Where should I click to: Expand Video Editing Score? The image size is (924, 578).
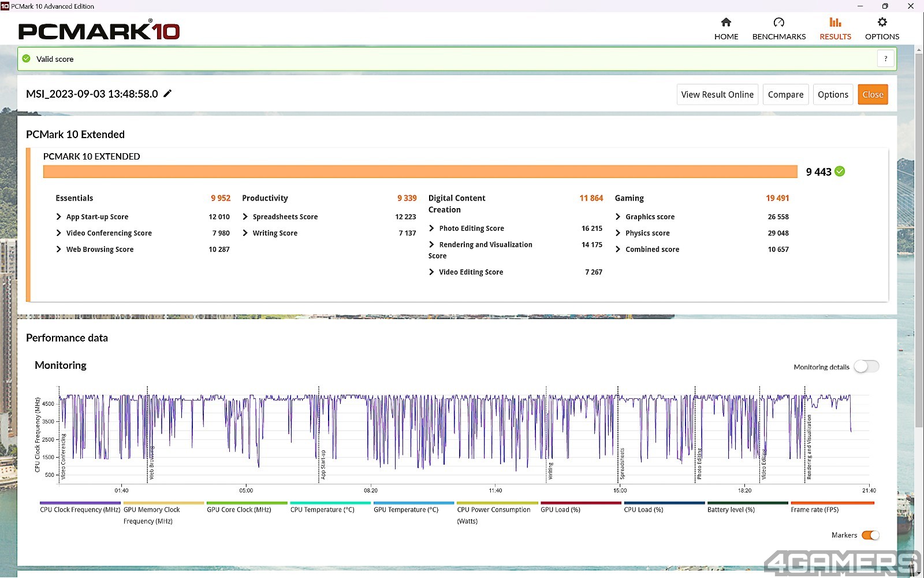[431, 272]
